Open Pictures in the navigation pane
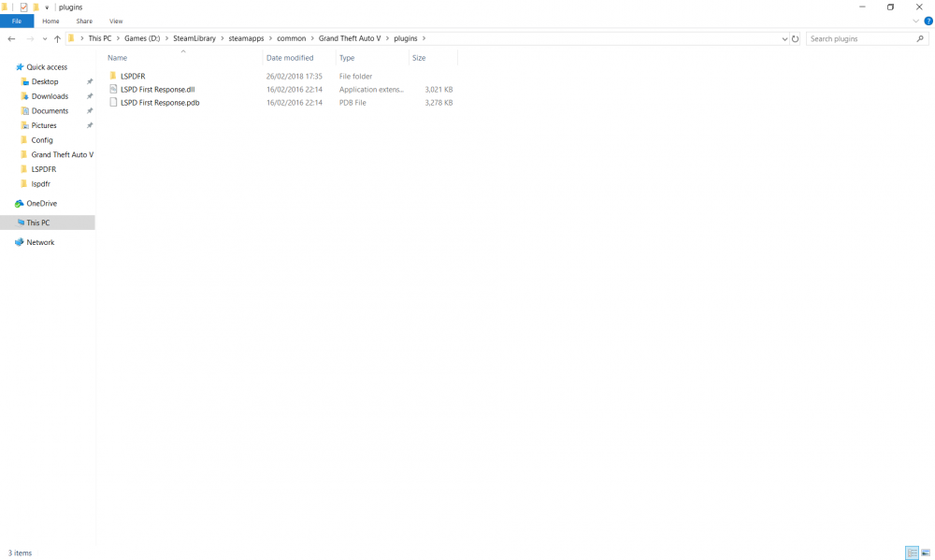Image resolution: width=935 pixels, height=560 pixels. coord(44,125)
